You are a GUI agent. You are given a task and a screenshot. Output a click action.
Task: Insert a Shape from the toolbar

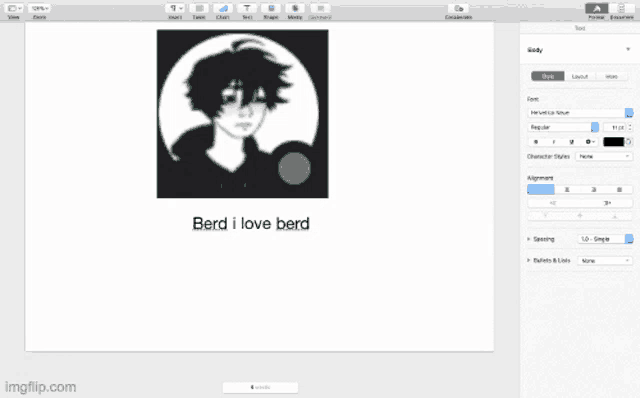coord(271,9)
